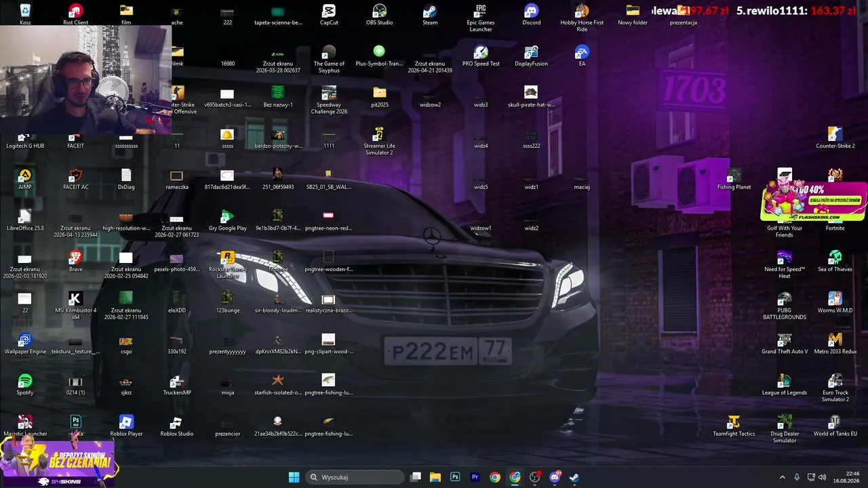Select the Worms W.M.D icon

(835, 302)
